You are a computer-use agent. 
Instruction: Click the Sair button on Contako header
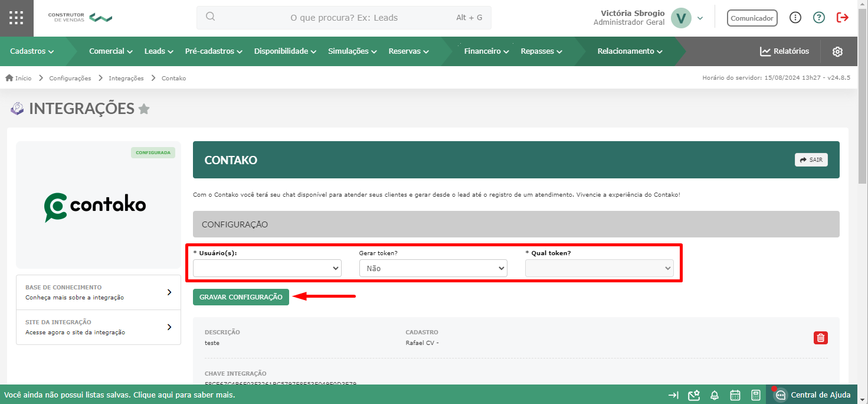(x=811, y=159)
